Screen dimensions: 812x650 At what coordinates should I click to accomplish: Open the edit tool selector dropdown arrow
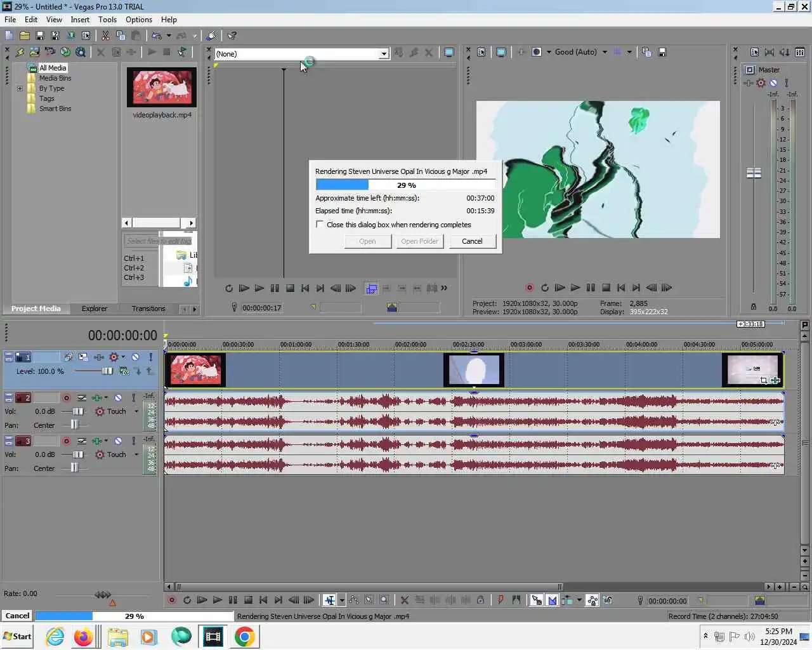342,600
